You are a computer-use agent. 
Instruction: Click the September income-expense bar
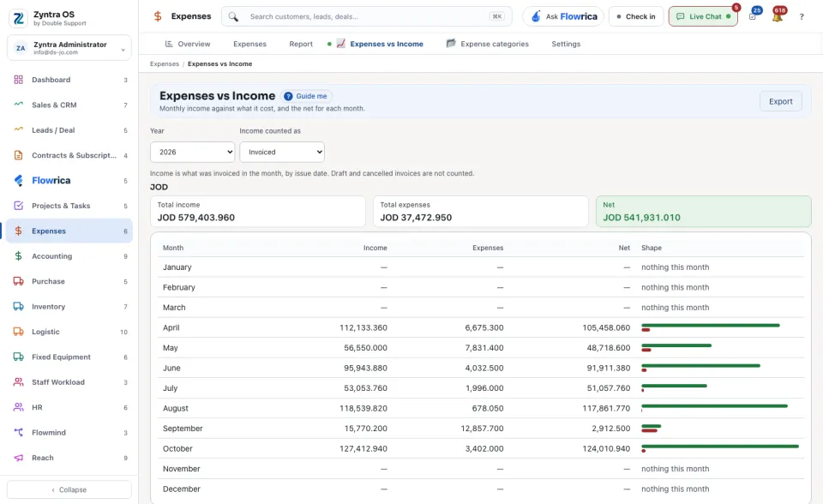pyautogui.click(x=652, y=429)
